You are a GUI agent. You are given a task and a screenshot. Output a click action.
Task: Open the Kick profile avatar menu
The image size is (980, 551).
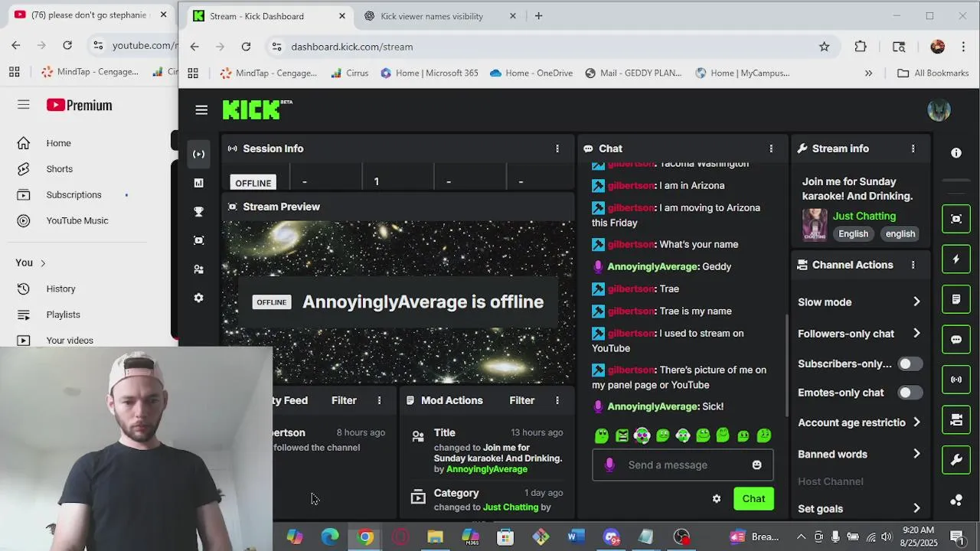point(939,110)
